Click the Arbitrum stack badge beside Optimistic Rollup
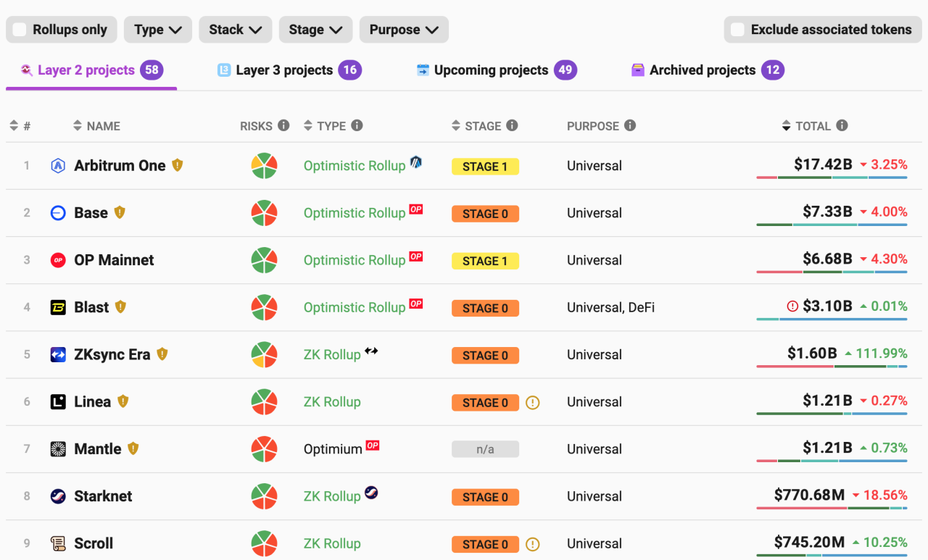Image resolution: width=928 pixels, height=560 pixels. tap(416, 162)
